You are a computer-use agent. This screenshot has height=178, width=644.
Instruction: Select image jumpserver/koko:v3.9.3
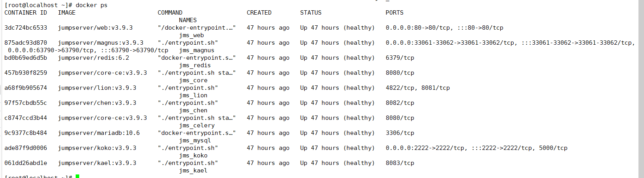(97, 148)
